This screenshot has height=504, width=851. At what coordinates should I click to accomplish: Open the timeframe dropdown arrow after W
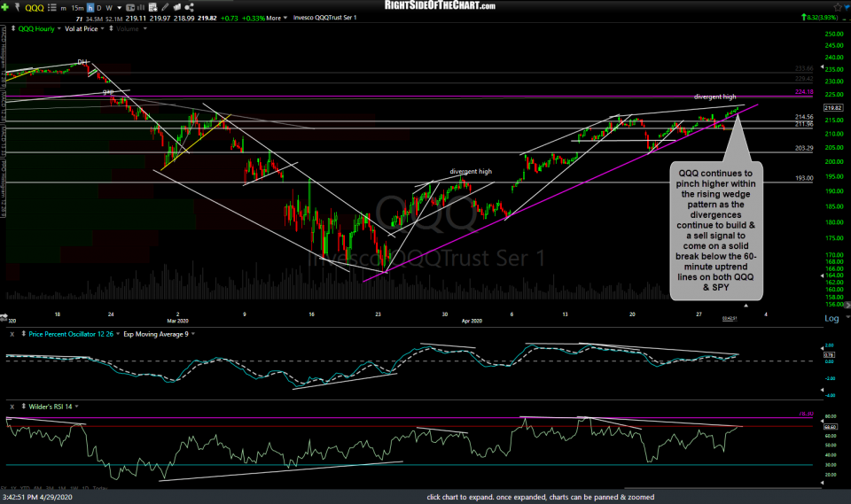click(120, 8)
